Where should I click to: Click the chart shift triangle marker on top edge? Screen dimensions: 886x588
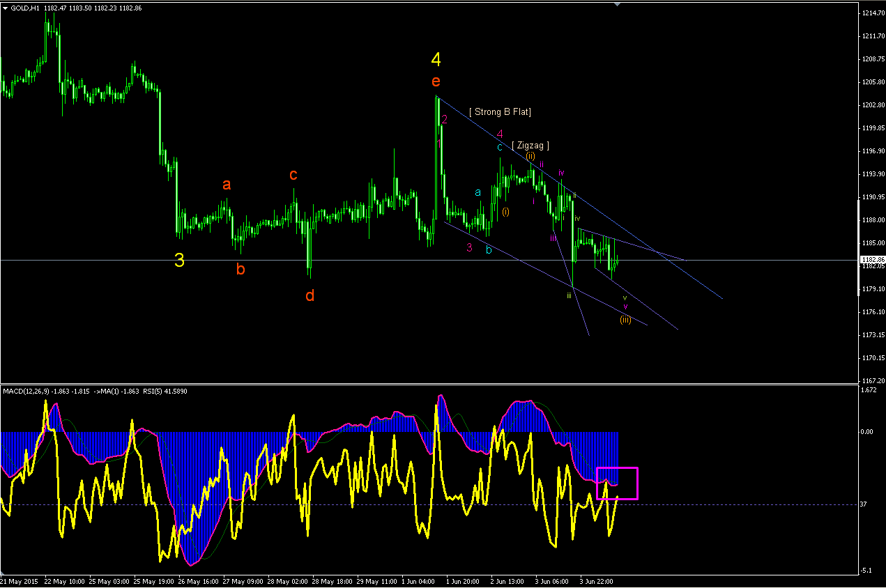(x=617, y=4)
